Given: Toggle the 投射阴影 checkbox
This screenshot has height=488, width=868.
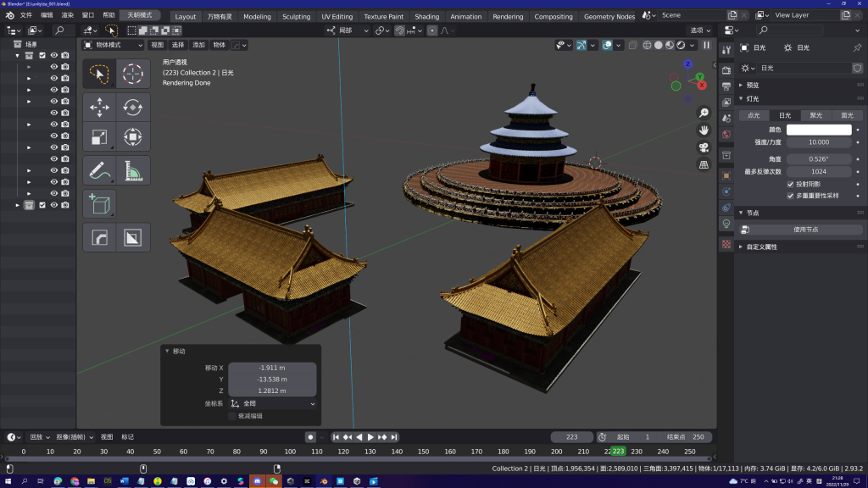Looking at the screenshot, I should (791, 184).
